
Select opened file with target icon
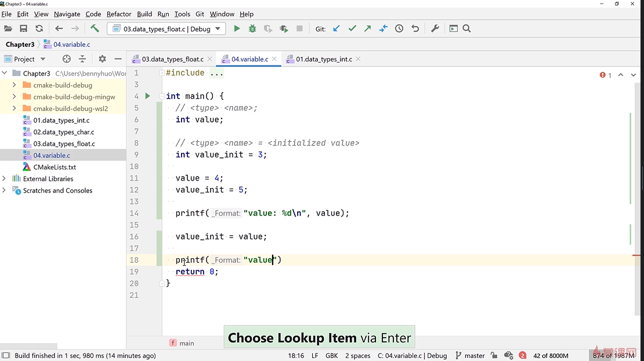pyautogui.click(x=67, y=59)
